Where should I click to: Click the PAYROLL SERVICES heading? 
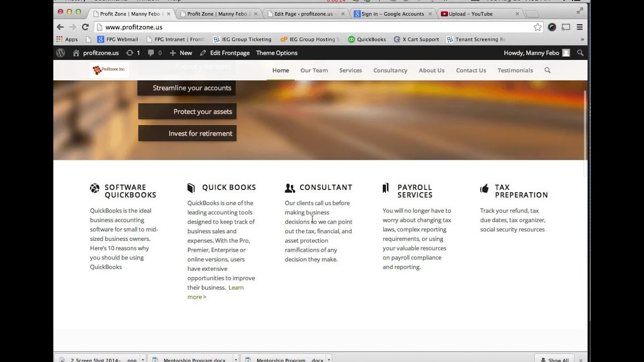point(415,191)
